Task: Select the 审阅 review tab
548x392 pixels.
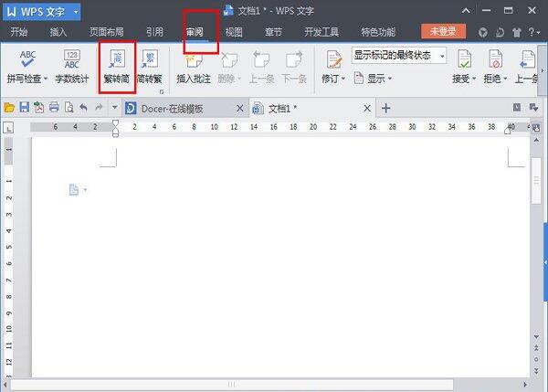Action: click(x=195, y=32)
